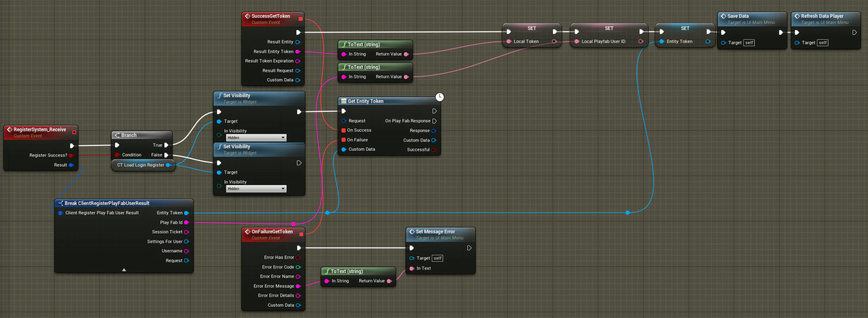868x318 pixels.
Task: Collapse the Break ClientRegisterPlayFabUserResult node pins
Action: point(124,269)
